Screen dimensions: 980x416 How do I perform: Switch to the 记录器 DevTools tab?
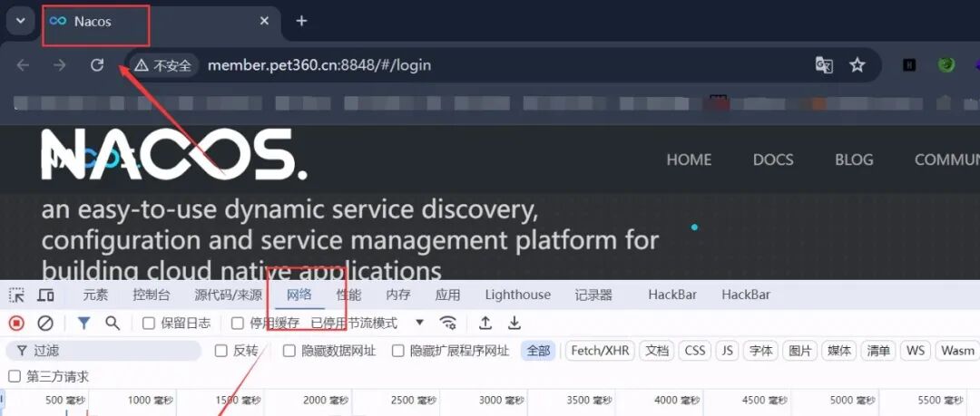593,295
